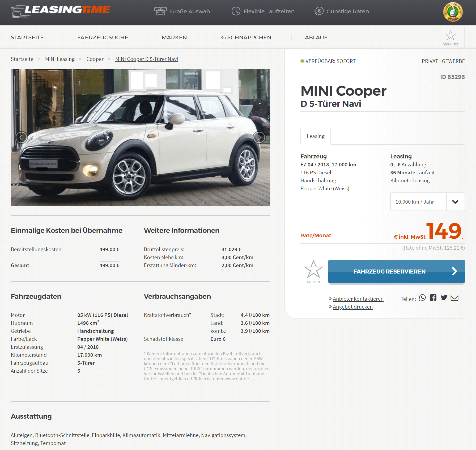Show the previous car photo
476x450 pixels.
(22, 137)
